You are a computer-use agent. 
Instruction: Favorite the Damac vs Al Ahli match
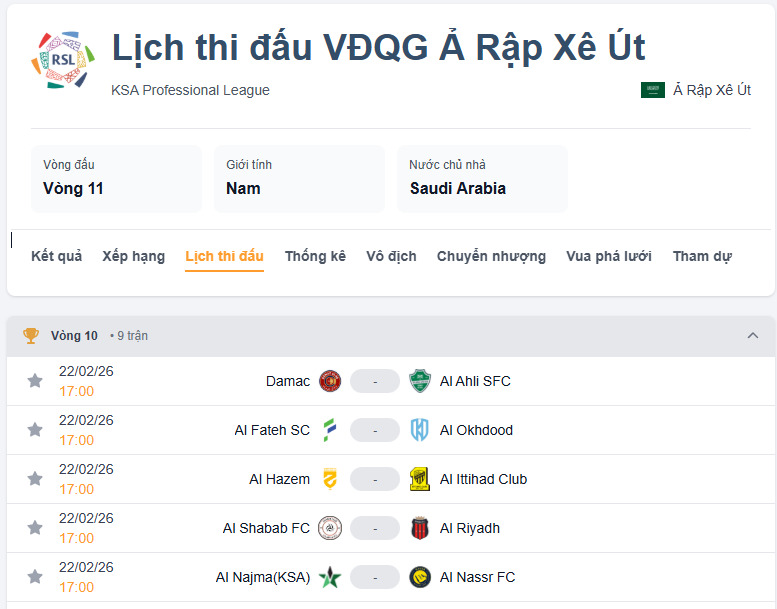pyautogui.click(x=35, y=381)
